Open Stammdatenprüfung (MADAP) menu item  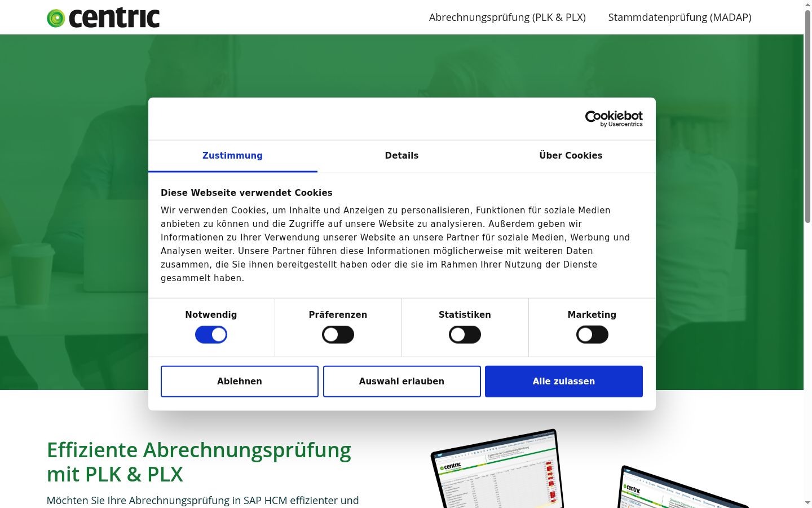point(679,17)
